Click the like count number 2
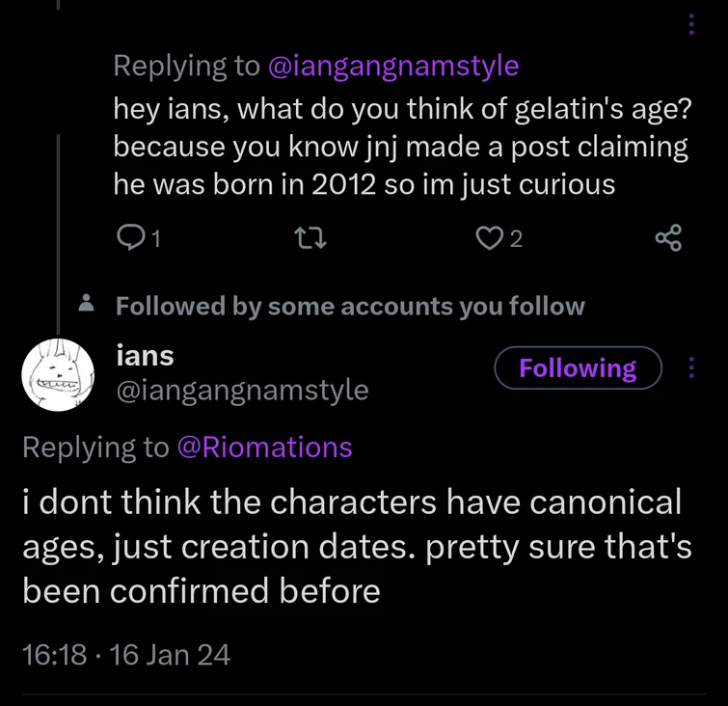728x706 pixels. point(517,239)
